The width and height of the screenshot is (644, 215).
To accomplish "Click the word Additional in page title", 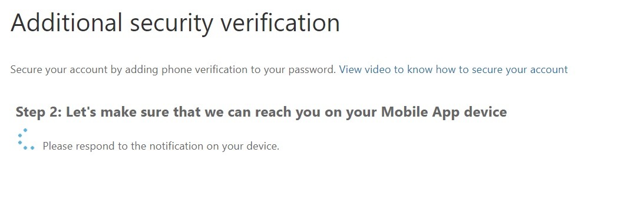I will pyautogui.click(x=67, y=22).
